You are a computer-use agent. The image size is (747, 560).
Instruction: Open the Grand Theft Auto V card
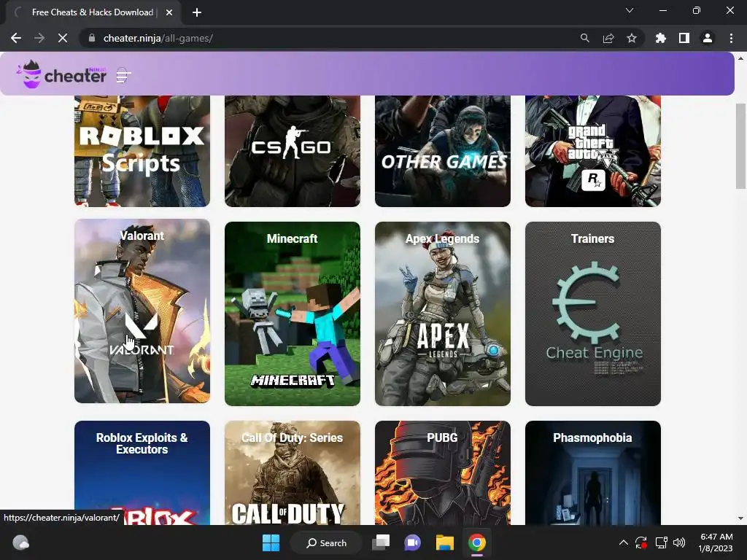[x=593, y=151]
